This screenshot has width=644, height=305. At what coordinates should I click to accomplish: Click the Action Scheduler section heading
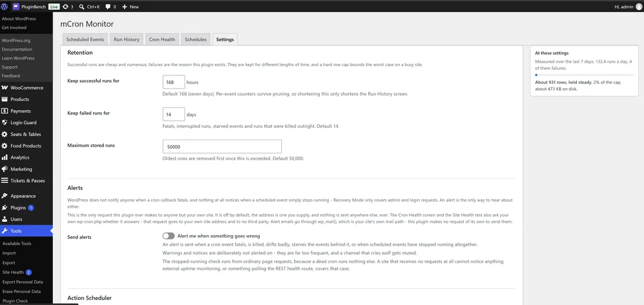(x=90, y=297)
